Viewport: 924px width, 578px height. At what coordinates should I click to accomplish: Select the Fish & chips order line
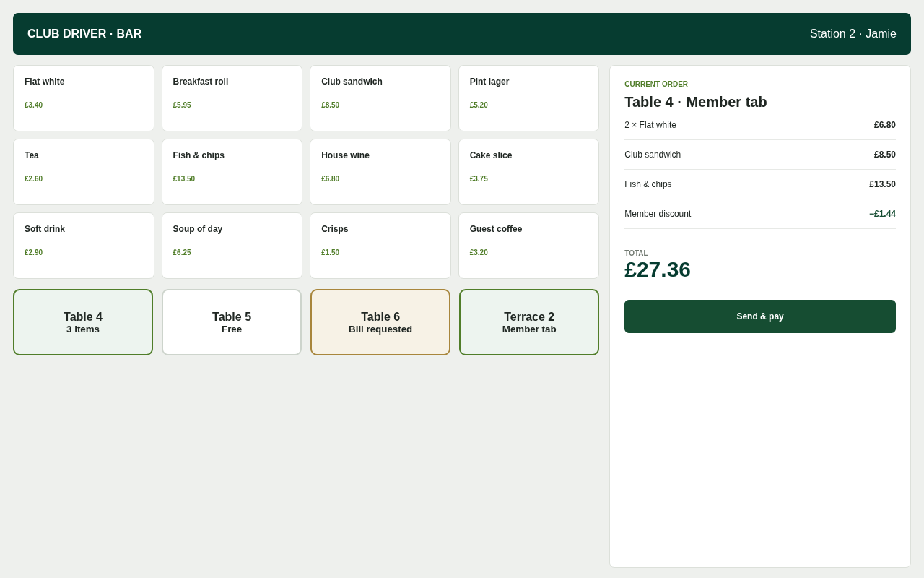click(x=760, y=184)
